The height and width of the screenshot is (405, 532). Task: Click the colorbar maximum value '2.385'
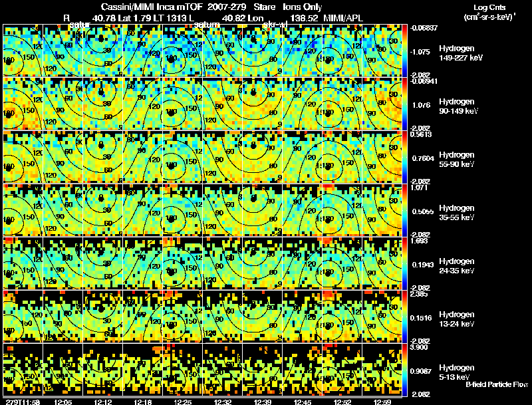[x=419, y=294]
